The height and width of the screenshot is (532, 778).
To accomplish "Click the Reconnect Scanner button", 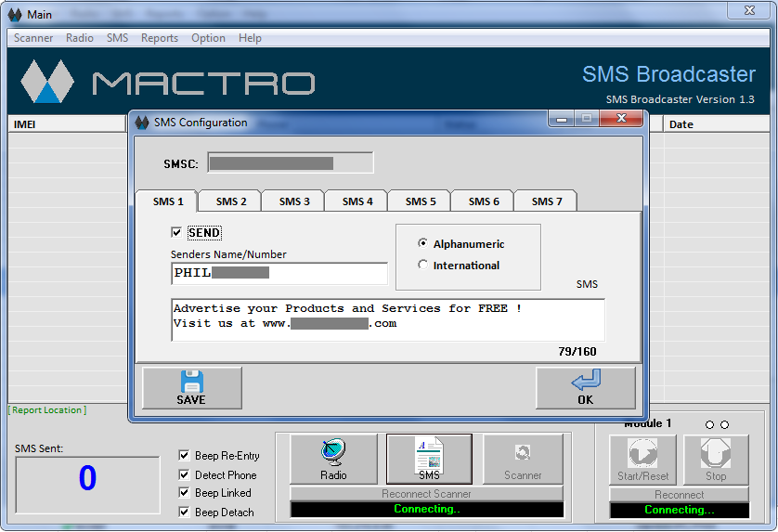I will pyautogui.click(x=426, y=494).
